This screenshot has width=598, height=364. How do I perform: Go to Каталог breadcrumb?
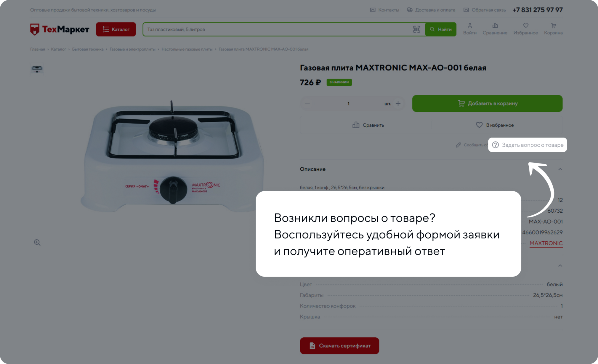point(58,49)
